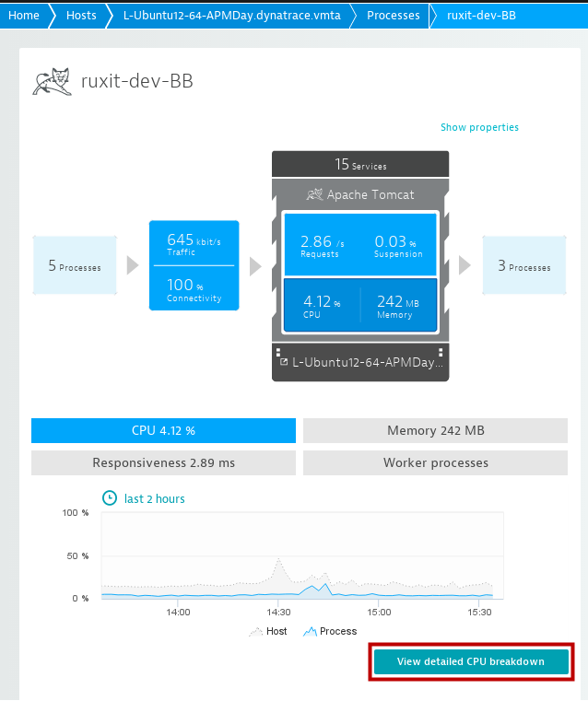Switch to Worker processes tab

(435, 462)
